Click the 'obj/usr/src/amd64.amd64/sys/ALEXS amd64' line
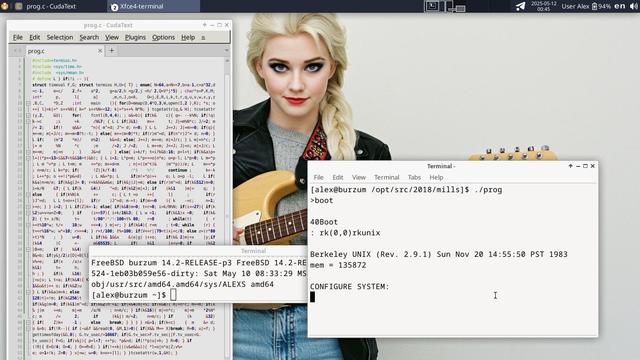This screenshot has width=640, height=360. [x=182, y=284]
